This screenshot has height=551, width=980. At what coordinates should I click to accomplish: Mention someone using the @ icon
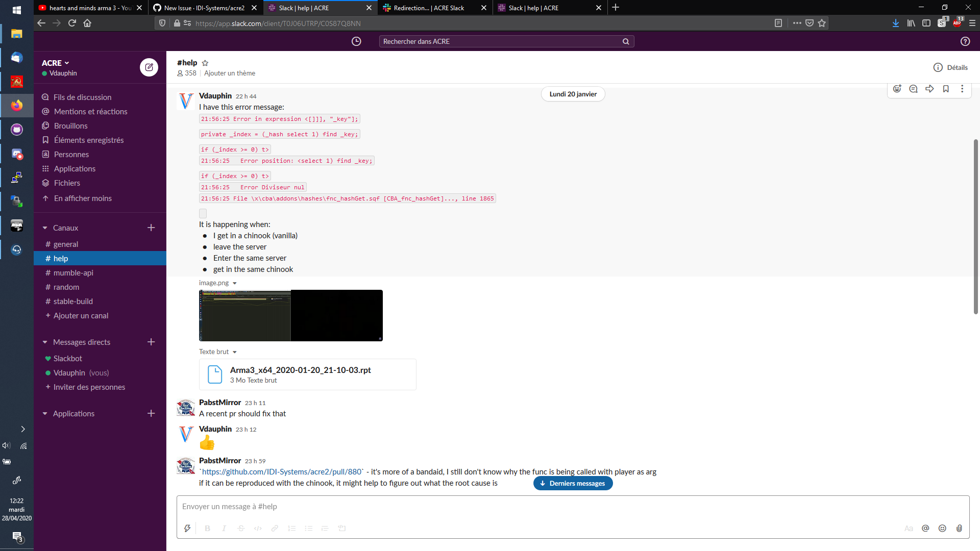[x=926, y=528]
